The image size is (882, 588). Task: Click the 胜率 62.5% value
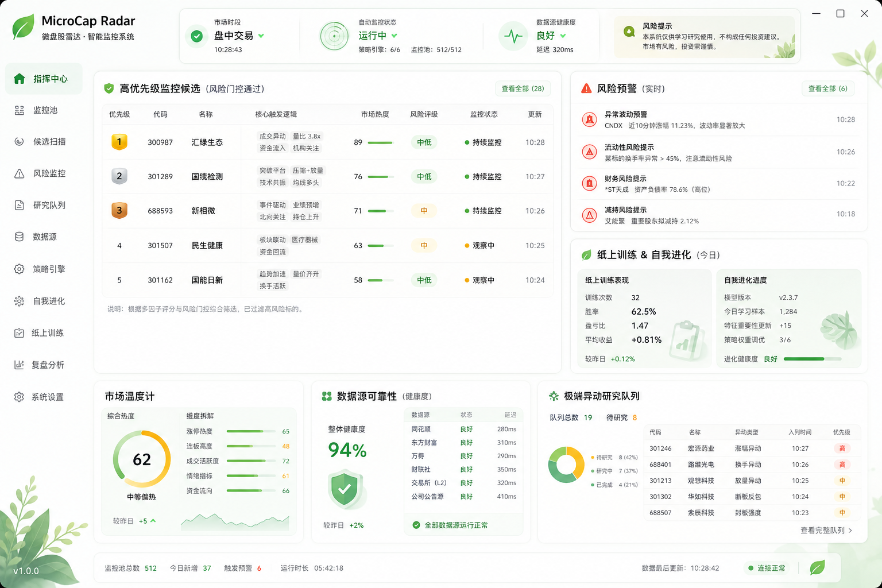644,312
